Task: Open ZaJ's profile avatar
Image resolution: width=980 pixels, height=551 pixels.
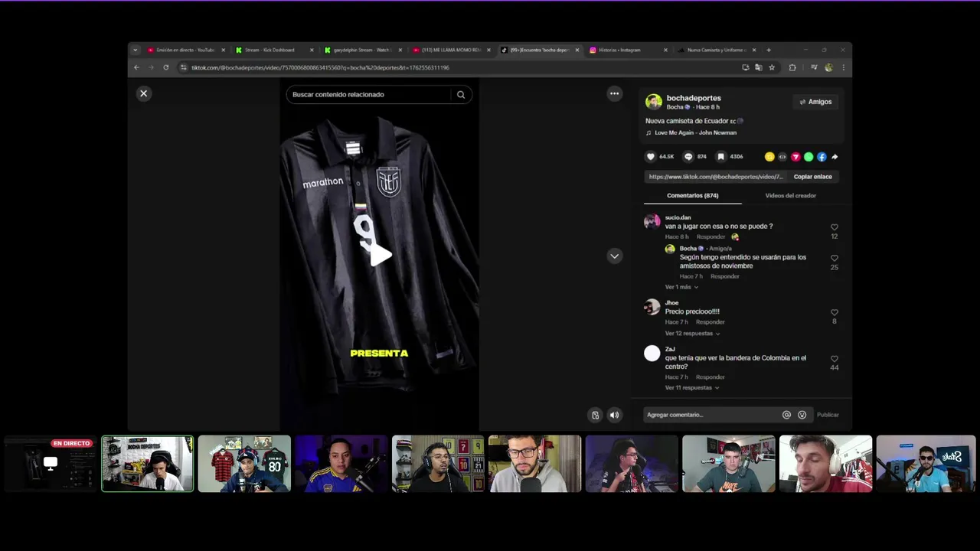Action: [x=652, y=354]
